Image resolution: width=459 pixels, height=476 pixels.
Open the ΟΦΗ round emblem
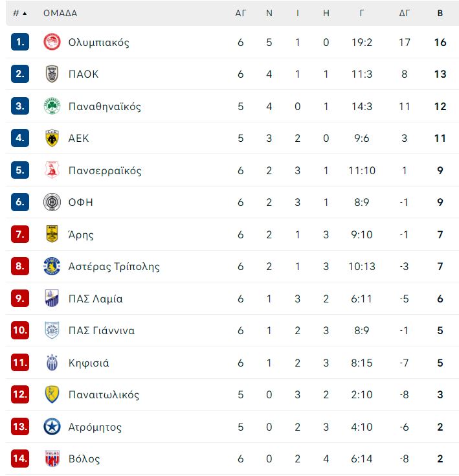pyautogui.click(x=52, y=202)
